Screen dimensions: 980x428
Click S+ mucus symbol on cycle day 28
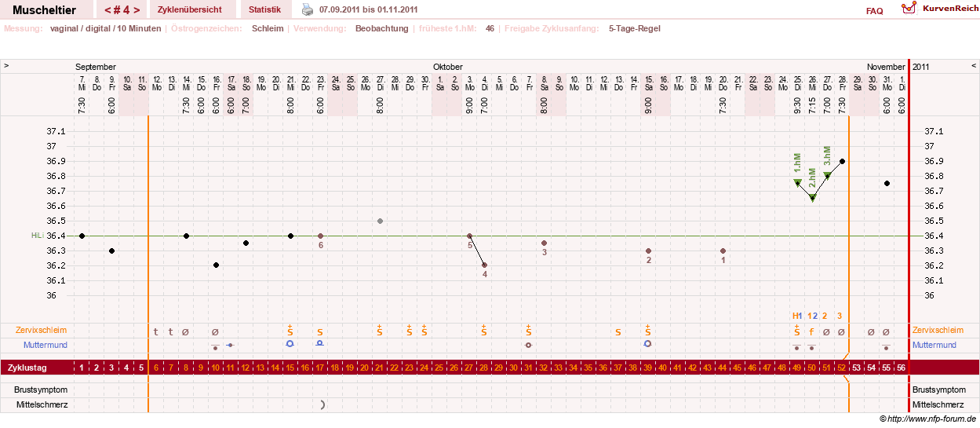point(484,330)
